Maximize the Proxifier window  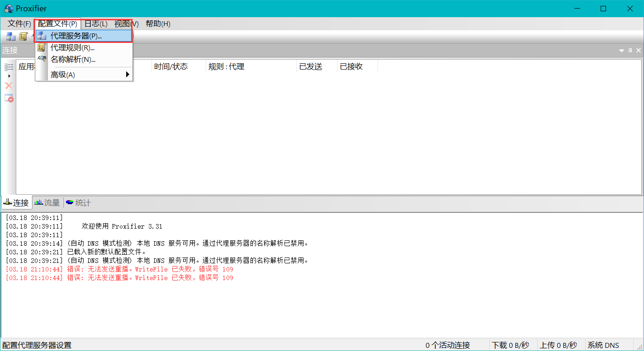pyautogui.click(x=603, y=9)
